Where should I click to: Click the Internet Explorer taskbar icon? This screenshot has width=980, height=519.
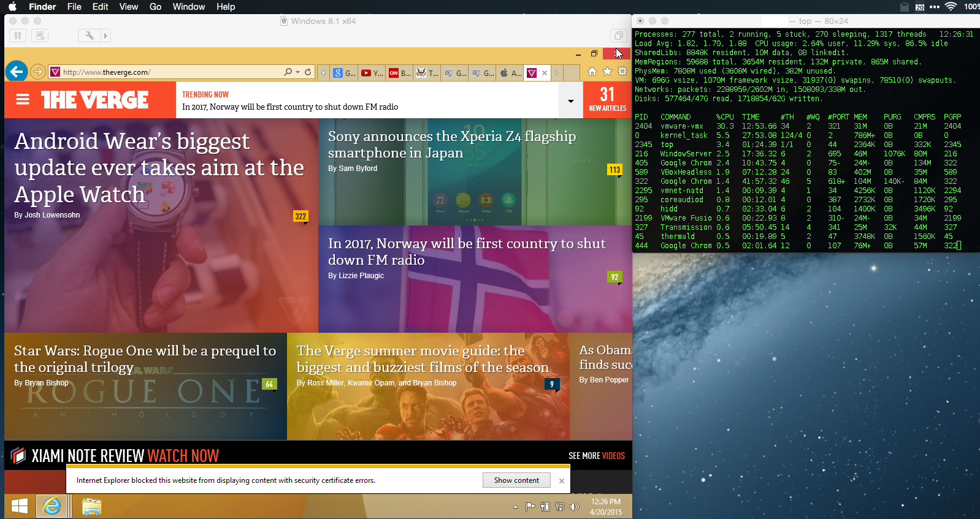tap(52, 506)
